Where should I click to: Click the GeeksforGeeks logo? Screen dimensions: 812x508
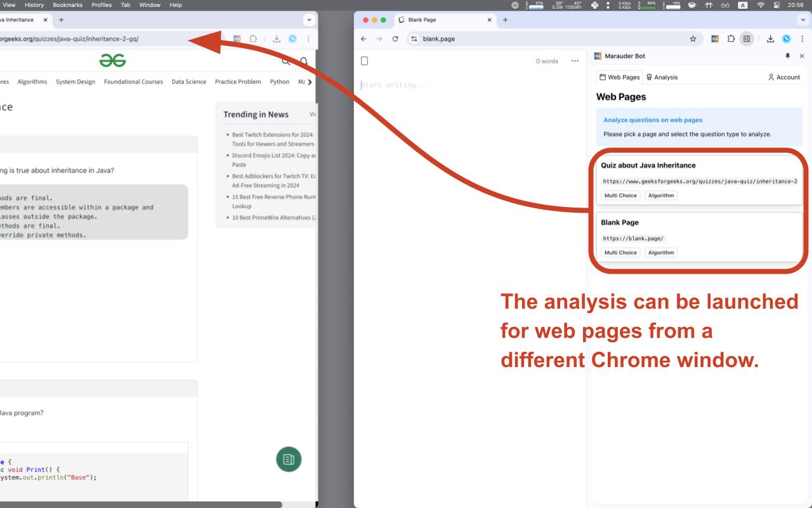pos(112,60)
